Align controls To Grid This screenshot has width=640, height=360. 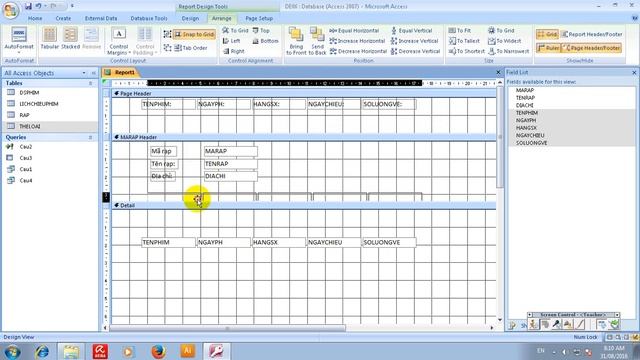235,31
